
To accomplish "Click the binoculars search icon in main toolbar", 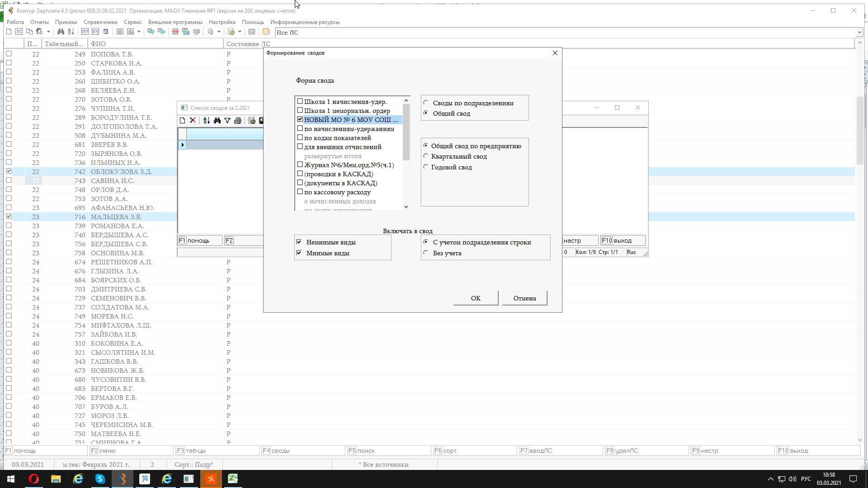I will click(61, 32).
